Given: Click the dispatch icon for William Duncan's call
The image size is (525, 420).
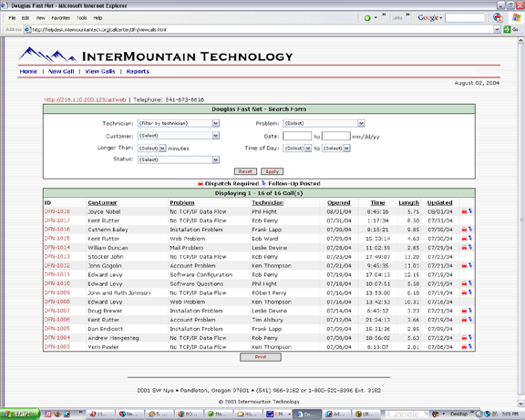Looking at the screenshot, I should pyautogui.click(x=464, y=248).
